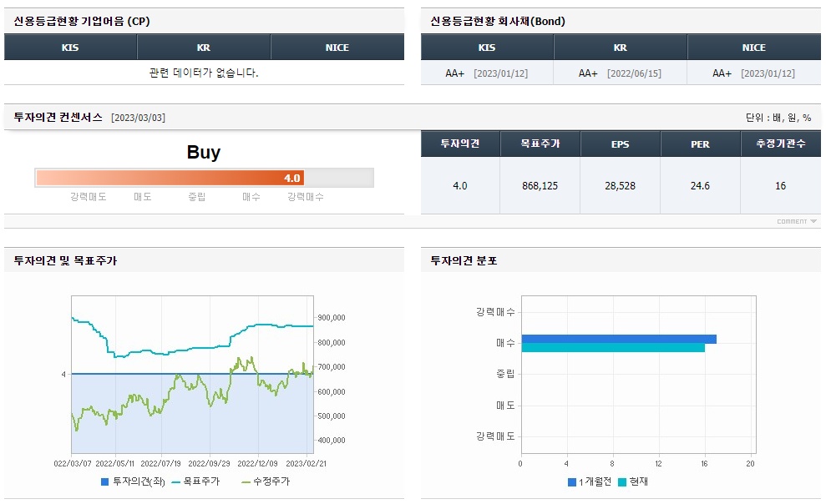The image size is (826, 504).
Task: Select the 868,125 target price cell
Action: (540, 186)
